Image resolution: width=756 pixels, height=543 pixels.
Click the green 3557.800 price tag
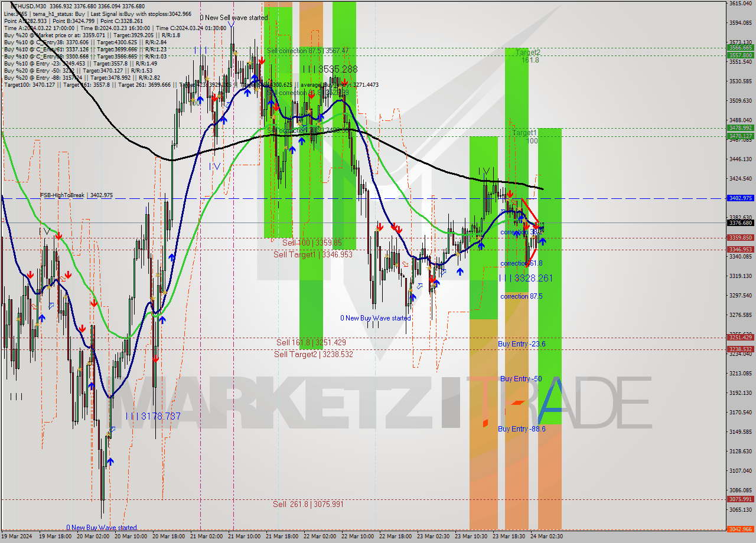[x=740, y=55]
